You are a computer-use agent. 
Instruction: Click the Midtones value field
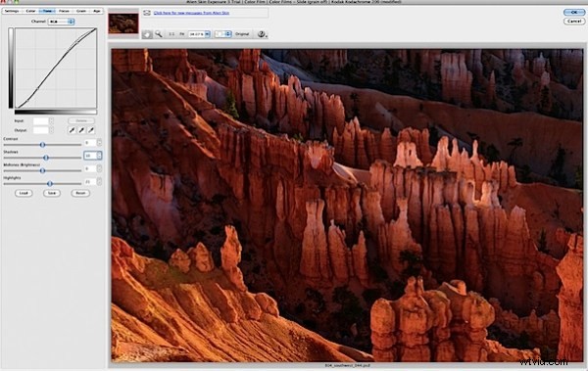click(90, 168)
